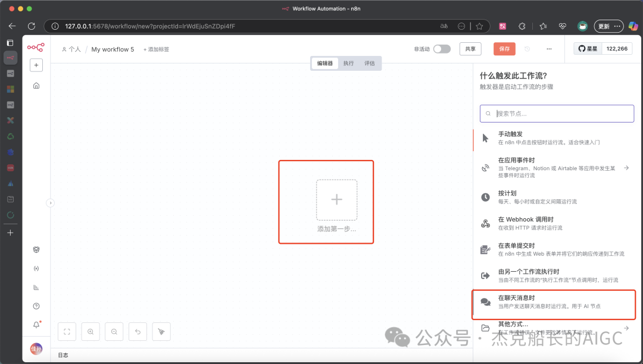Click the user avatar at bottom left
Image resolution: width=643 pixels, height=364 pixels.
click(x=36, y=349)
